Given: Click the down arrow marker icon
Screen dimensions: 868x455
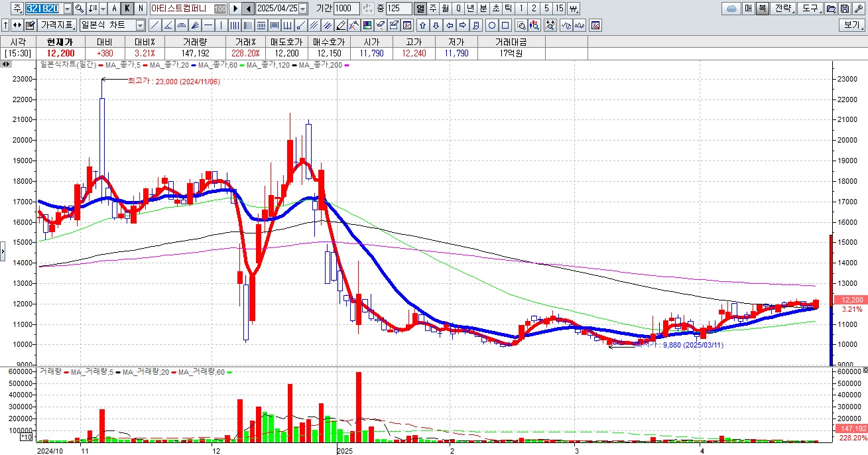Looking at the screenshot, I should click(436, 25).
